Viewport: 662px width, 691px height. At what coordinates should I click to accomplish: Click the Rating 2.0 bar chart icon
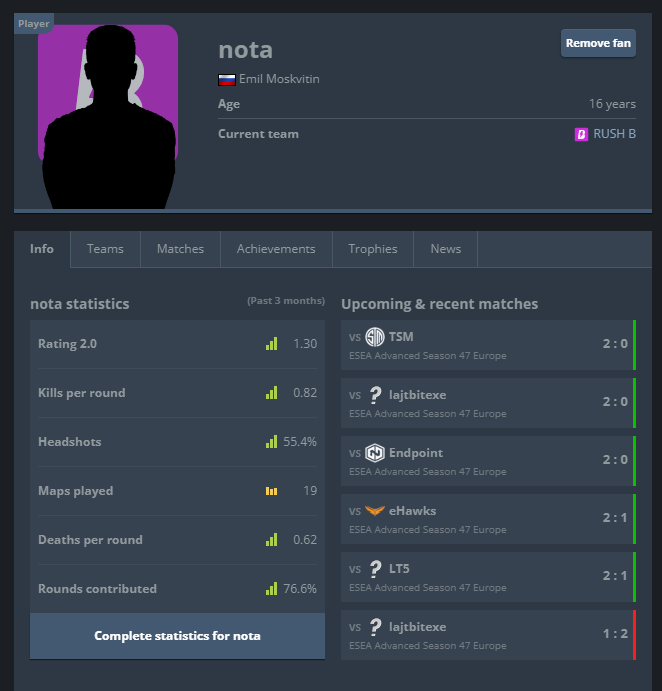[271, 344]
